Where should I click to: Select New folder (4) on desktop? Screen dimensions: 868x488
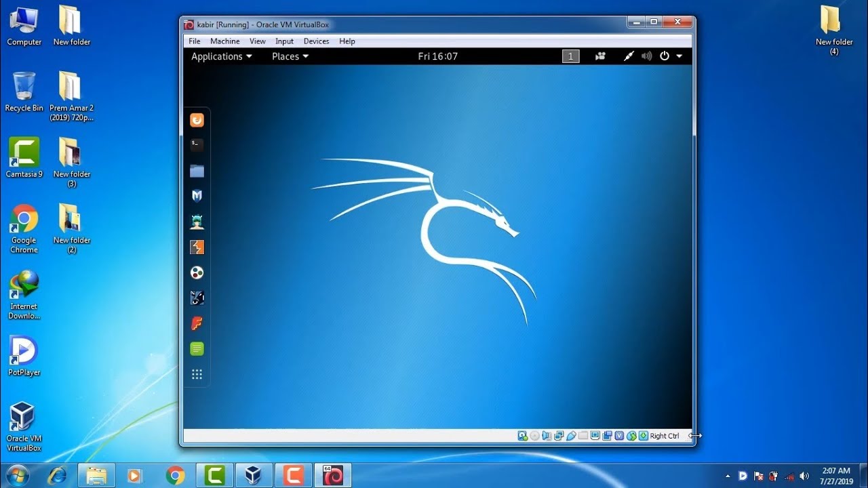click(x=834, y=30)
